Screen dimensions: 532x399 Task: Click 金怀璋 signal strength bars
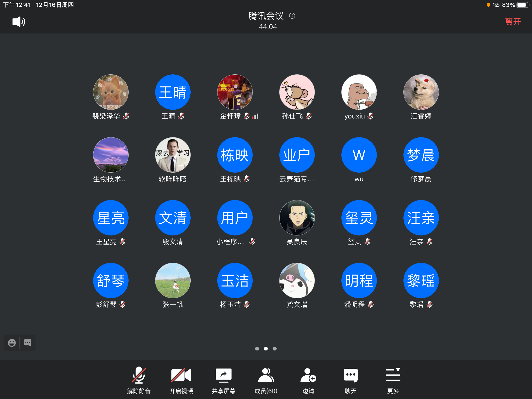pos(255,116)
